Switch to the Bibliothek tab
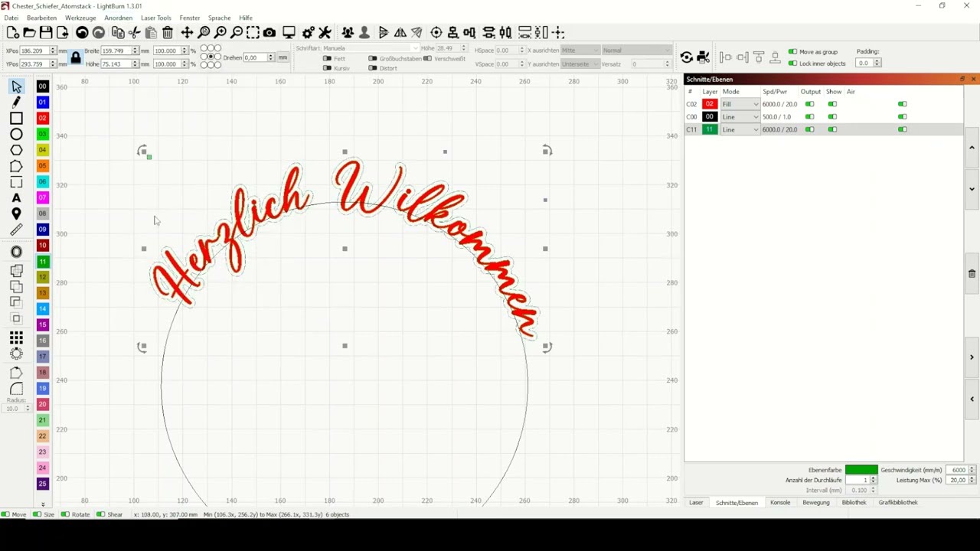This screenshot has height=551, width=980. point(854,503)
